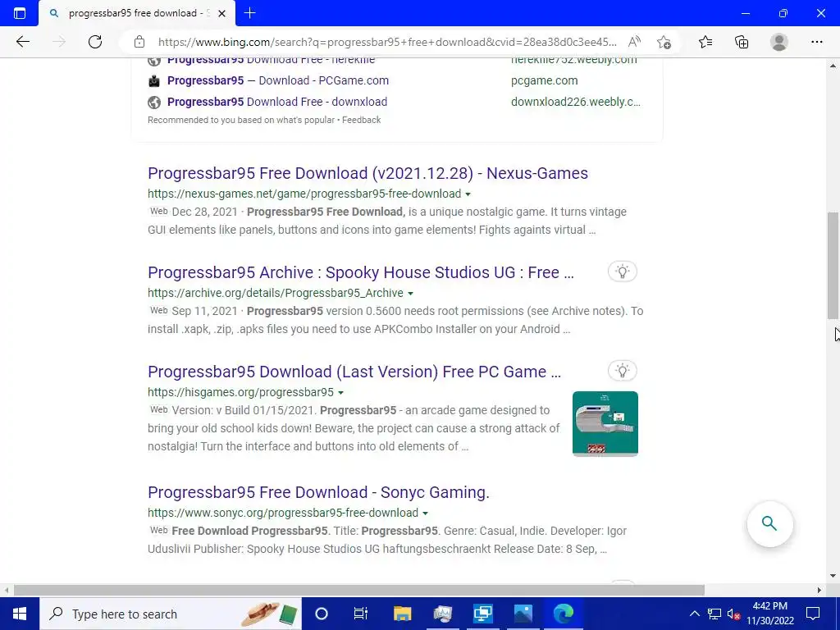
Task: Open the remote desktop monitors taskbar icon
Action: (483, 614)
